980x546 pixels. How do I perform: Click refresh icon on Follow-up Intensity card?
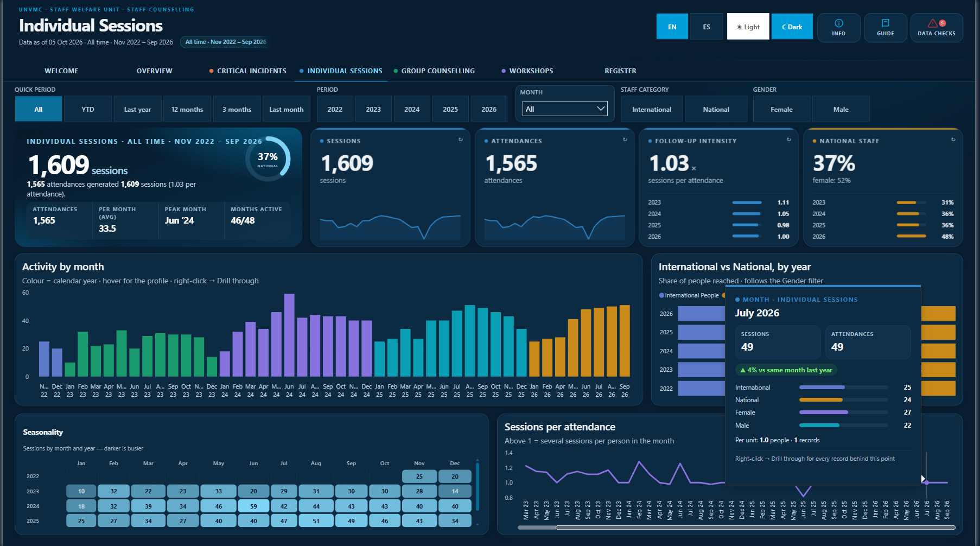[789, 139]
